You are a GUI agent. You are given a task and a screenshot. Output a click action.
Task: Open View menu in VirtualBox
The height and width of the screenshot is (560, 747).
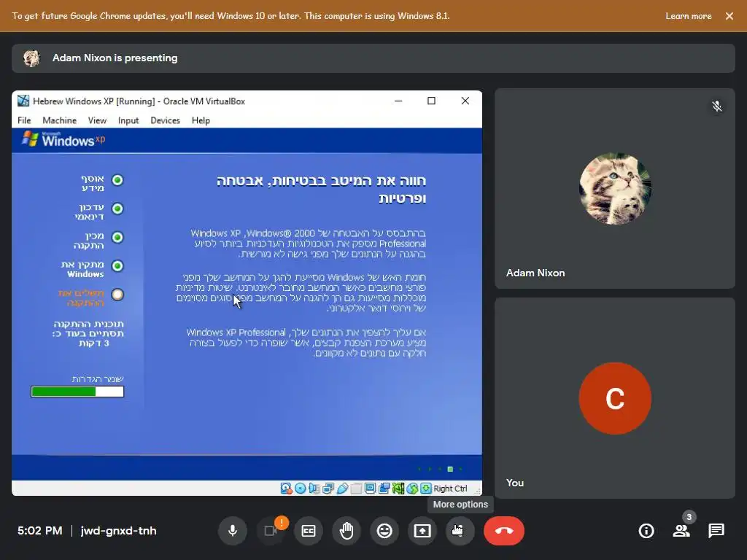click(x=97, y=120)
